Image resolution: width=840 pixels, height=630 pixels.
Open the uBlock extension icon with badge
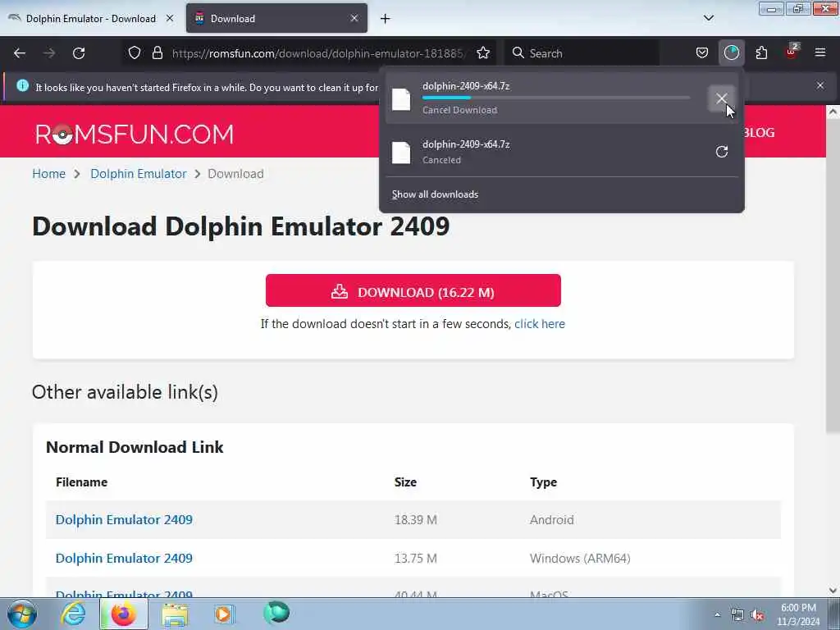pos(792,52)
